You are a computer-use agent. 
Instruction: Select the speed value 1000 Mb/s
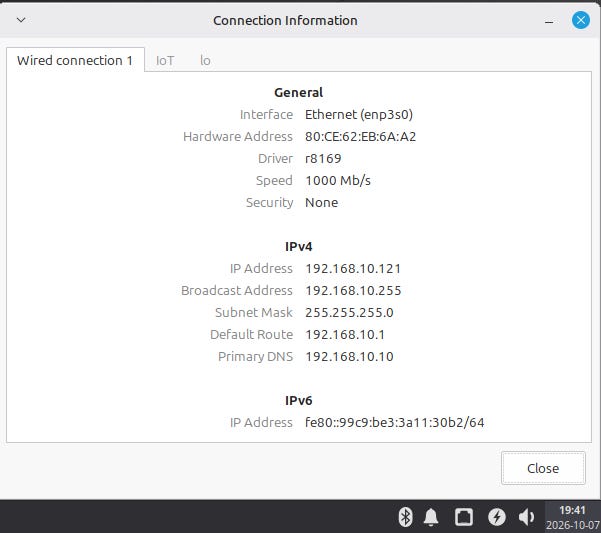tap(338, 180)
